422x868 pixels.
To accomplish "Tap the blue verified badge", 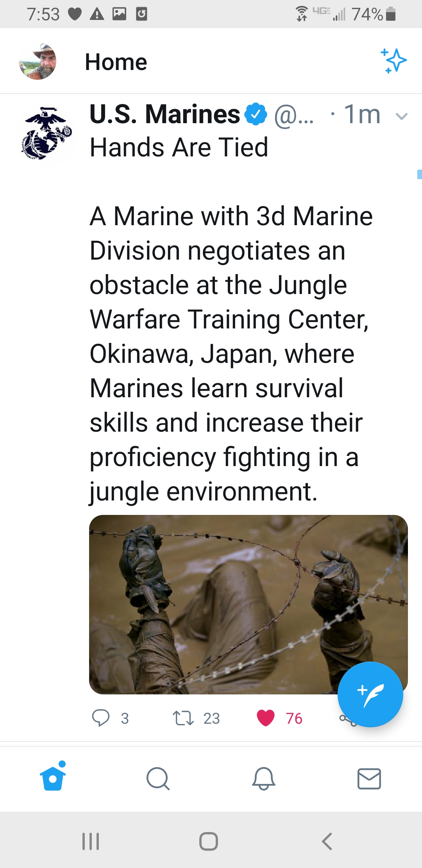I will [x=256, y=114].
